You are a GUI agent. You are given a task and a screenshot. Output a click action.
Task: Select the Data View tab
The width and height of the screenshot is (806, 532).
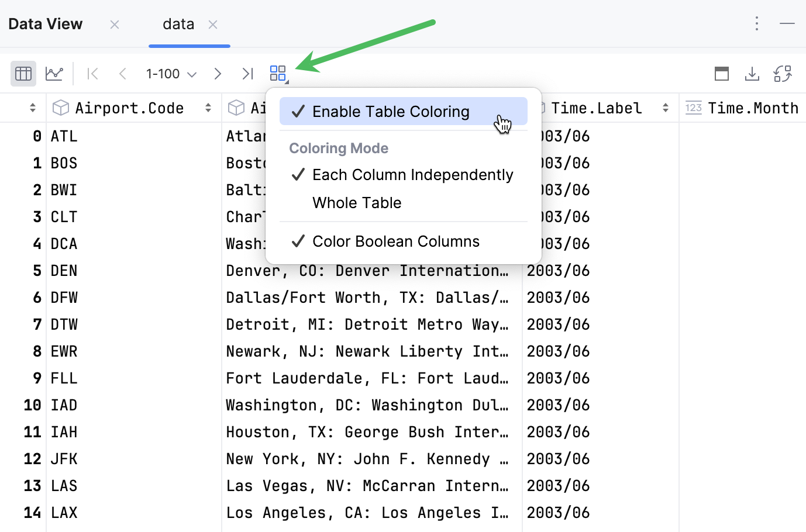(46, 24)
